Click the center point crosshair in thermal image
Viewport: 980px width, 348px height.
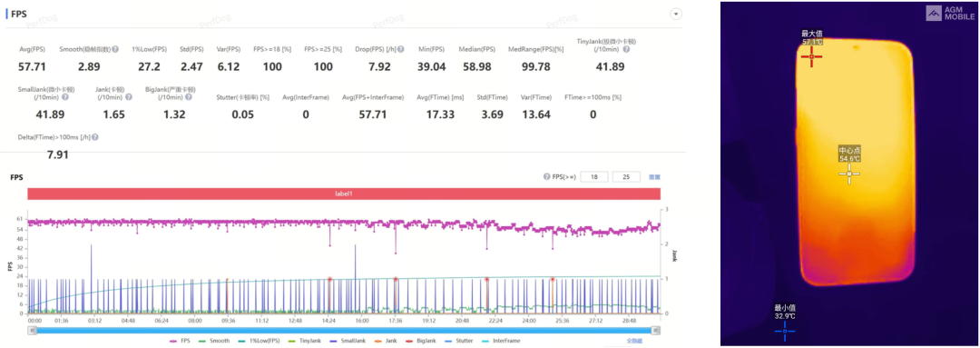[x=849, y=174]
